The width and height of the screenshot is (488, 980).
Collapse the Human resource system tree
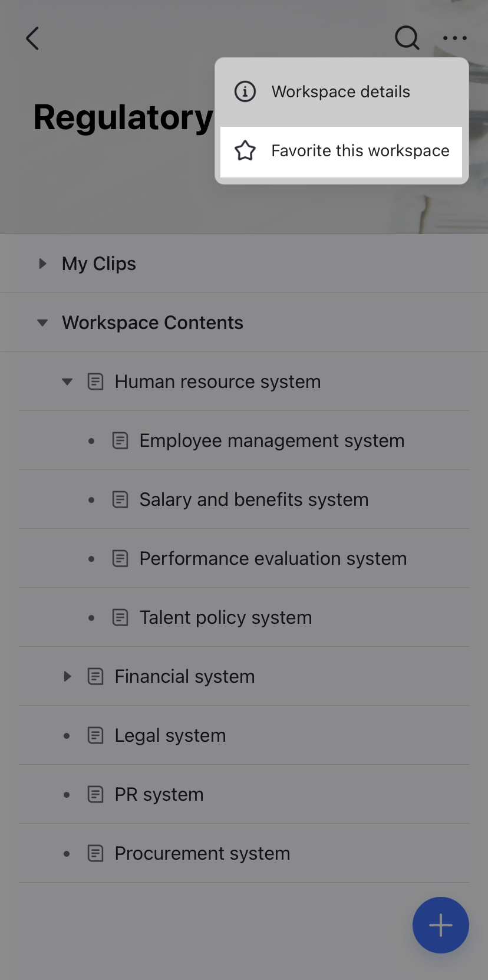[67, 382]
